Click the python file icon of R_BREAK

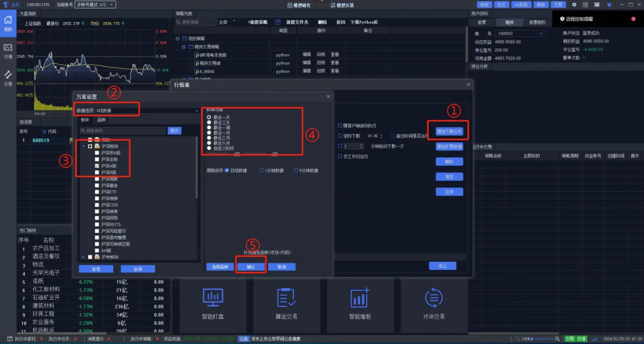point(197,72)
